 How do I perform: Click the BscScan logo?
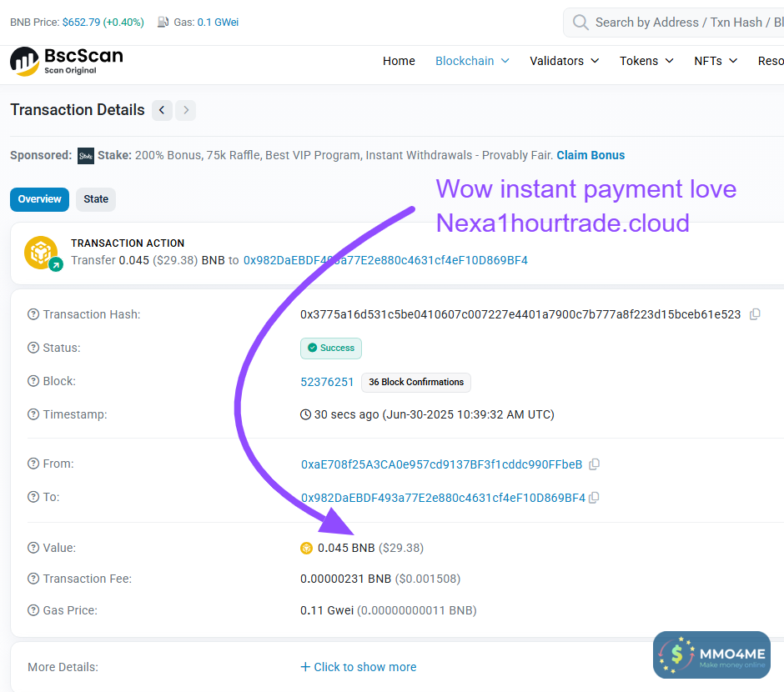[67, 61]
